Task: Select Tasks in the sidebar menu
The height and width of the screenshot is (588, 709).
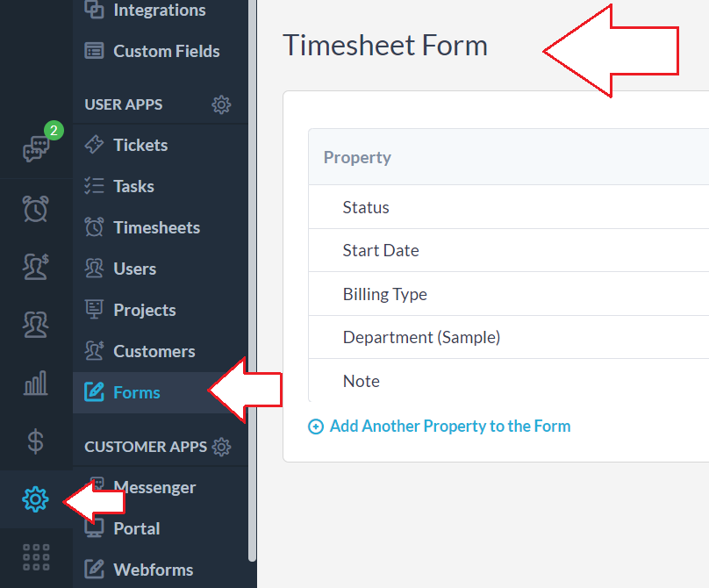Action: (x=133, y=186)
